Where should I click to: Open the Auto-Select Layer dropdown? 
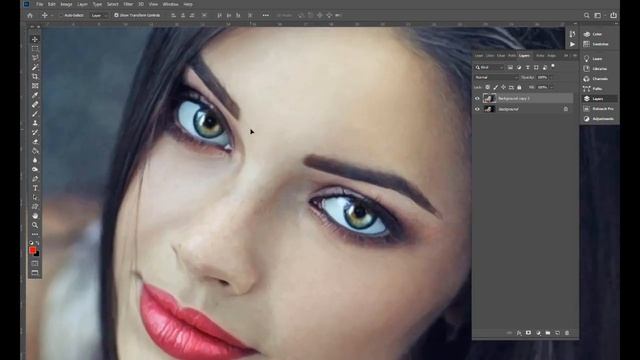click(99, 16)
